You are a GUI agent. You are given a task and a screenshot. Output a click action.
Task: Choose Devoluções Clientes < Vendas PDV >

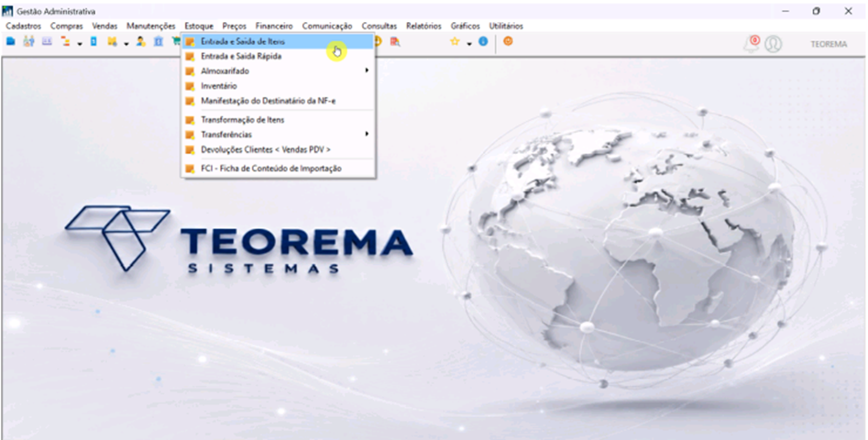(279, 149)
